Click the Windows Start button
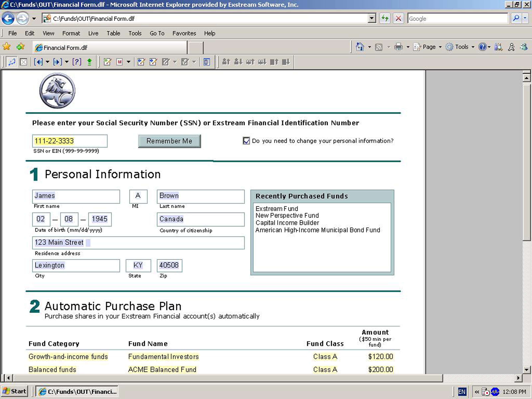Image resolution: width=532 pixels, height=399 pixels. tap(15, 391)
